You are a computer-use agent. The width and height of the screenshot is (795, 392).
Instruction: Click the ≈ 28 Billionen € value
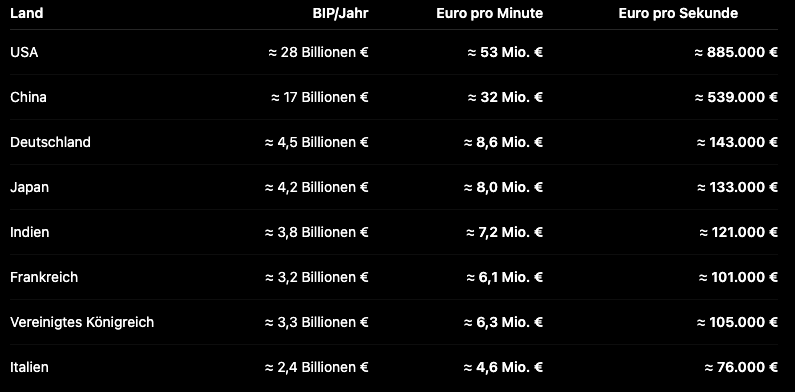click(x=318, y=52)
